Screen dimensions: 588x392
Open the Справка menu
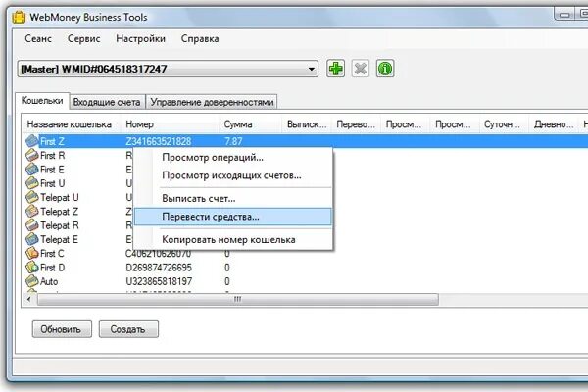pyautogui.click(x=200, y=38)
